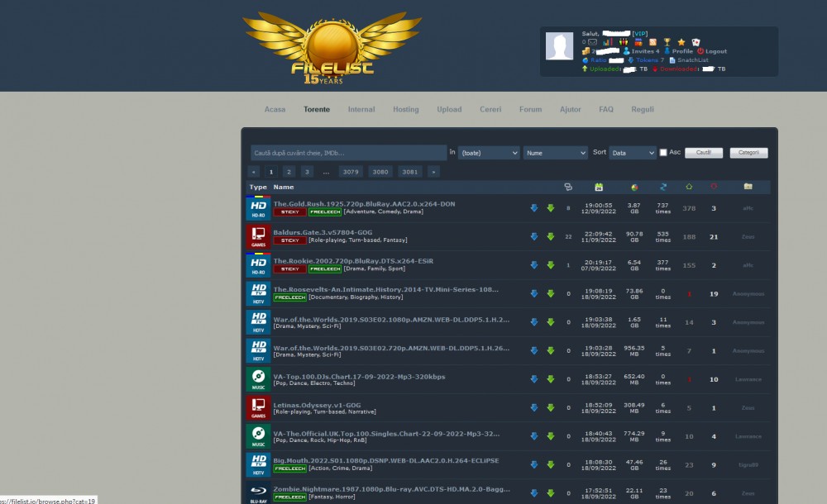
Task: Open the Sort dropdown set to Data
Action: click(632, 153)
